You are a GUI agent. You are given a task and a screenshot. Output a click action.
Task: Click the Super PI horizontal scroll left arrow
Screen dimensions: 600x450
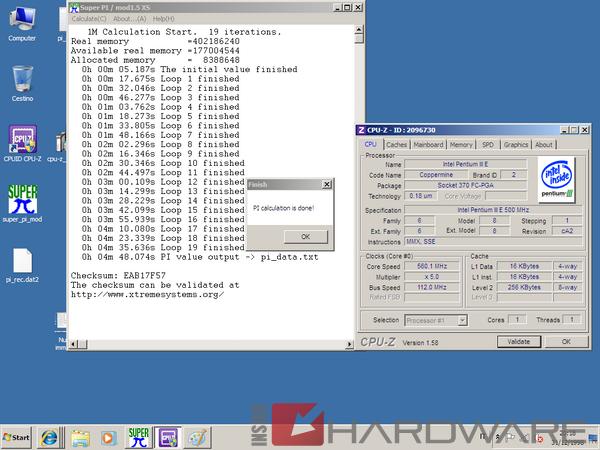click(x=74, y=344)
